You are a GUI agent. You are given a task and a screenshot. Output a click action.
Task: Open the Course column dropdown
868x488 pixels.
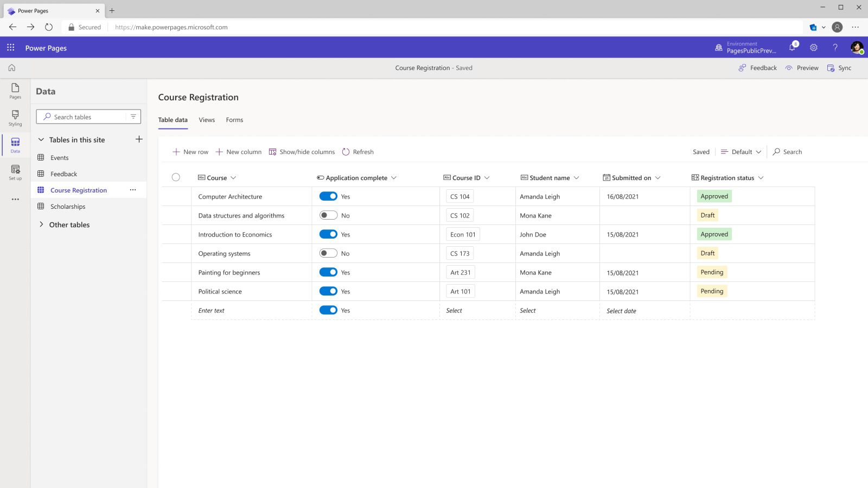(234, 177)
